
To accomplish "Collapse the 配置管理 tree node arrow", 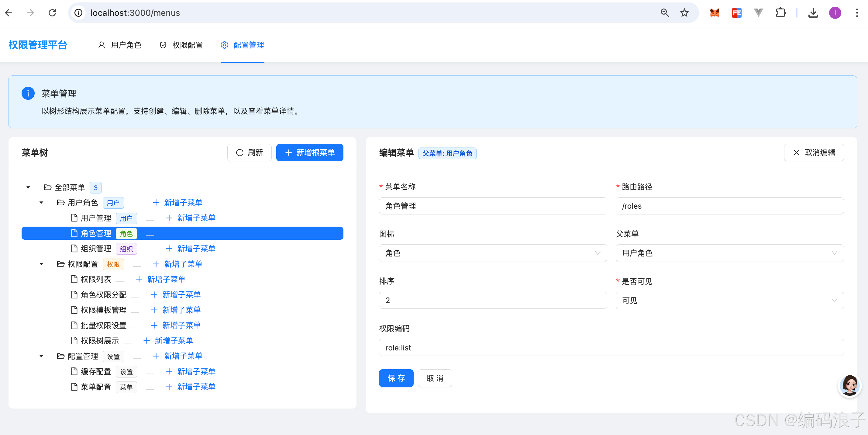I will [x=41, y=356].
